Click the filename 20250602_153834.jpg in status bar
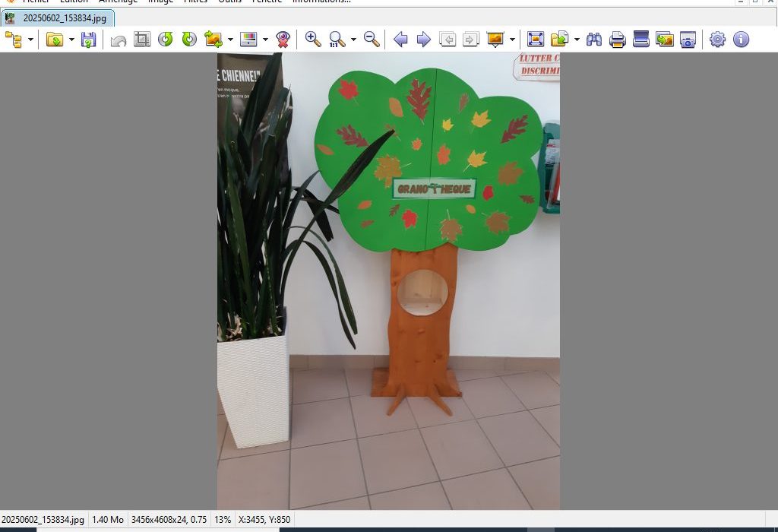 (43, 520)
